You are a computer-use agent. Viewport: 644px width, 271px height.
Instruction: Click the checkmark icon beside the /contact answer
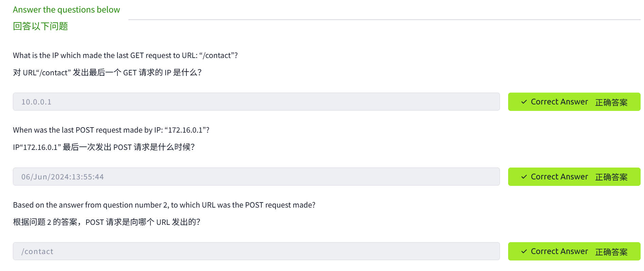(524, 251)
